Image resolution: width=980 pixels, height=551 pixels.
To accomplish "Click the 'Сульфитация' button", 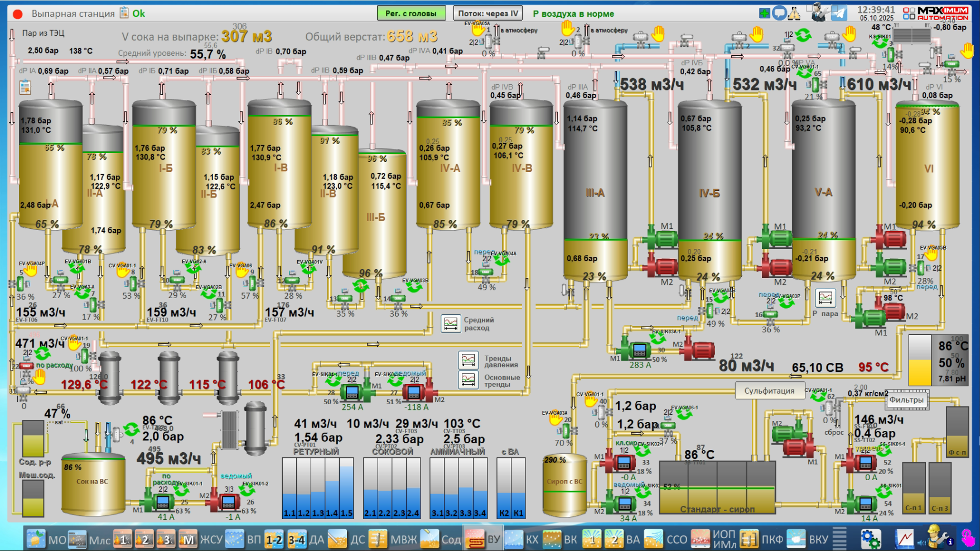I will (769, 391).
